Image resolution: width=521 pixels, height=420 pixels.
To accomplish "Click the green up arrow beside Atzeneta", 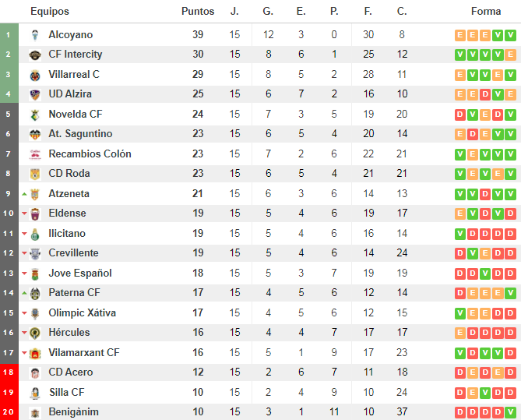I will click(x=24, y=194).
